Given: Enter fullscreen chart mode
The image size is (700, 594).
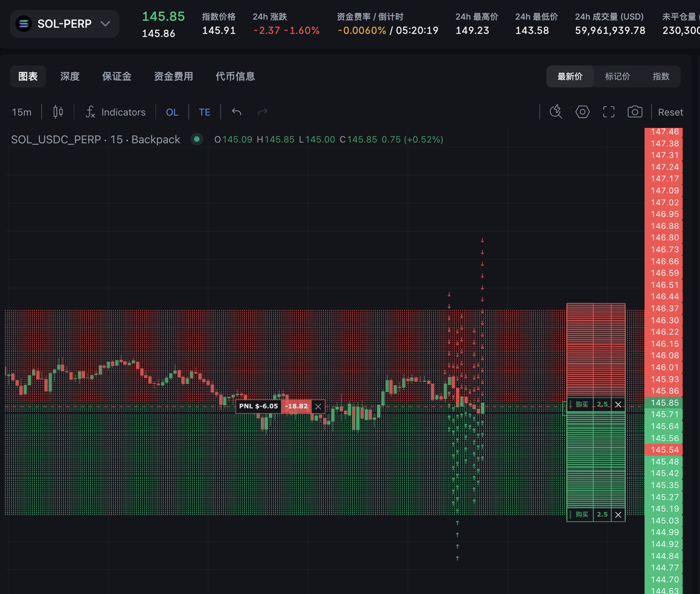Looking at the screenshot, I should coord(608,112).
